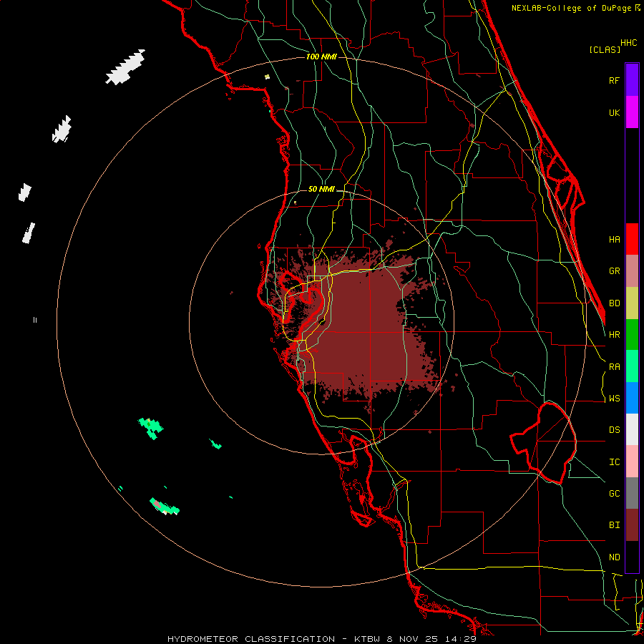
Task: Click the largest white dry snow echo
Action: (x=125, y=67)
